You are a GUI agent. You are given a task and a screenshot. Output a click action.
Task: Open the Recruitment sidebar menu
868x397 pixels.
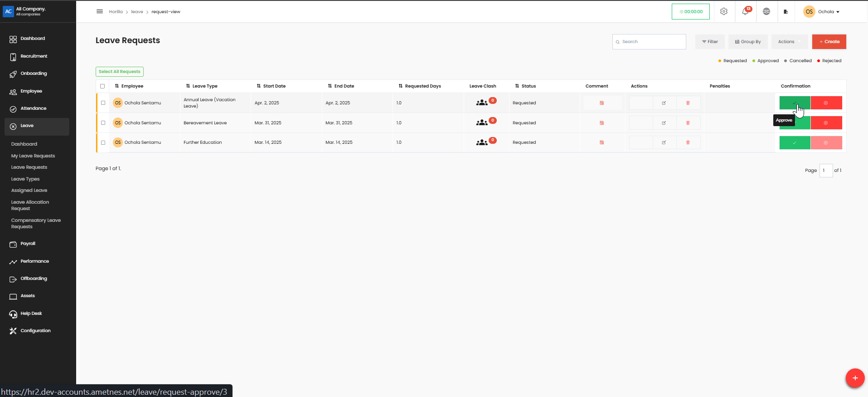pyautogui.click(x=34, y=56)
